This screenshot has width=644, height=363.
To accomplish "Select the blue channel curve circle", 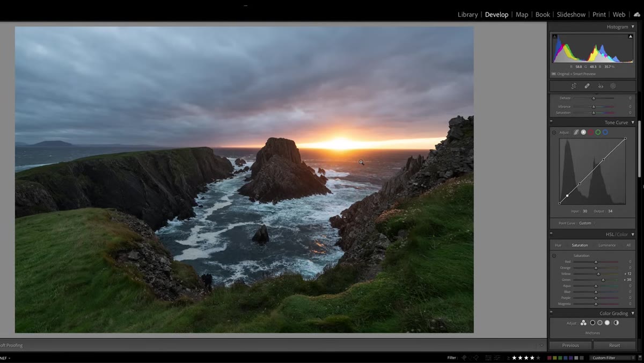I will (x=605, y=132).
